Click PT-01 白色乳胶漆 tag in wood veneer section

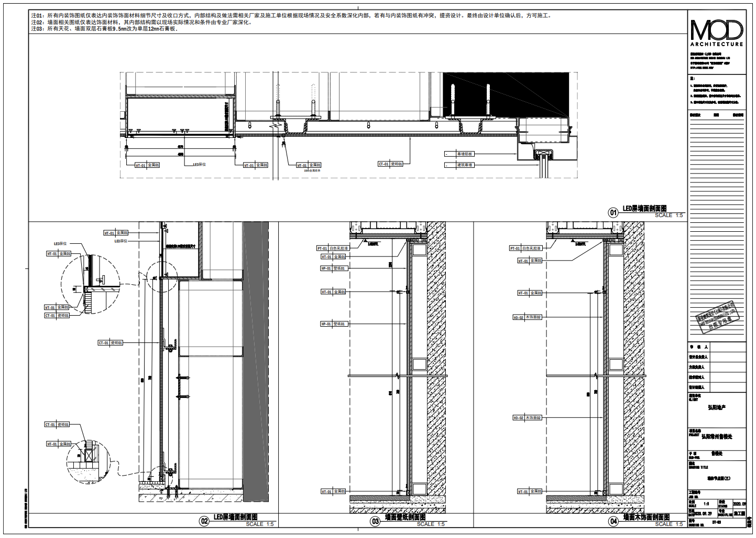(x=525, y=249)
